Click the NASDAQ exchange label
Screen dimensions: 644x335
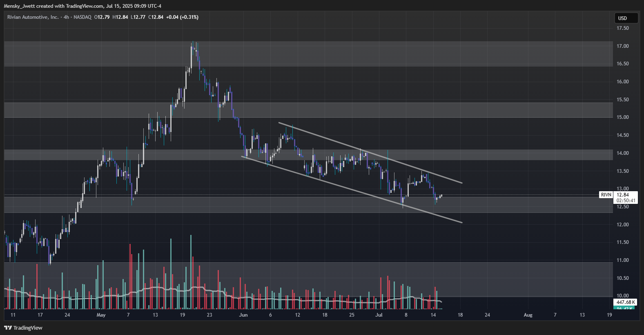pyautogui.click(x=82, y=17)
